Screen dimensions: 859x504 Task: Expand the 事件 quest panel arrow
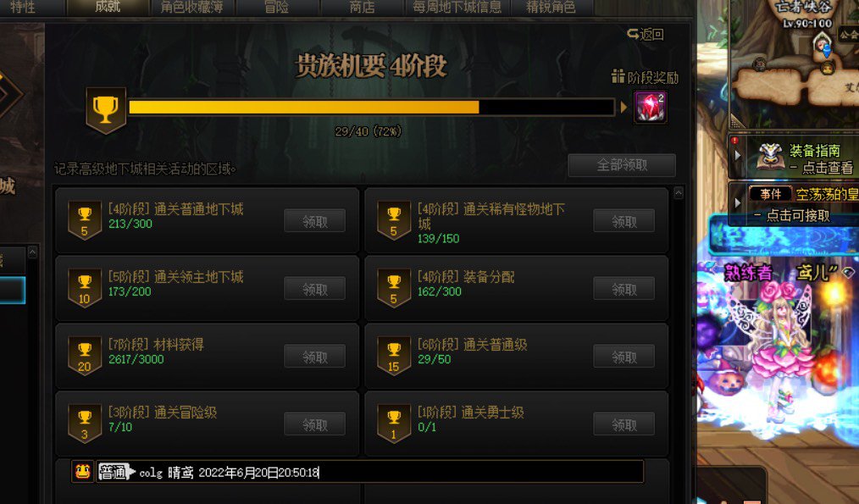737,202
